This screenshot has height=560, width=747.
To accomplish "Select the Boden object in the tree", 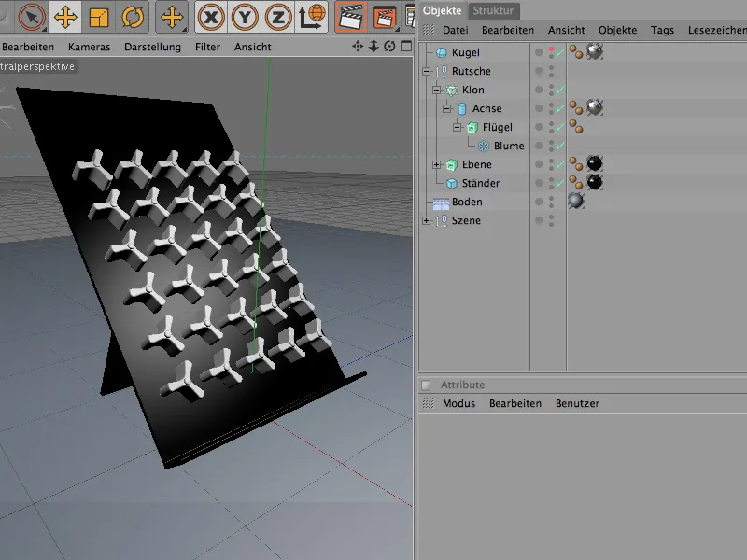I will pos(467,202).
